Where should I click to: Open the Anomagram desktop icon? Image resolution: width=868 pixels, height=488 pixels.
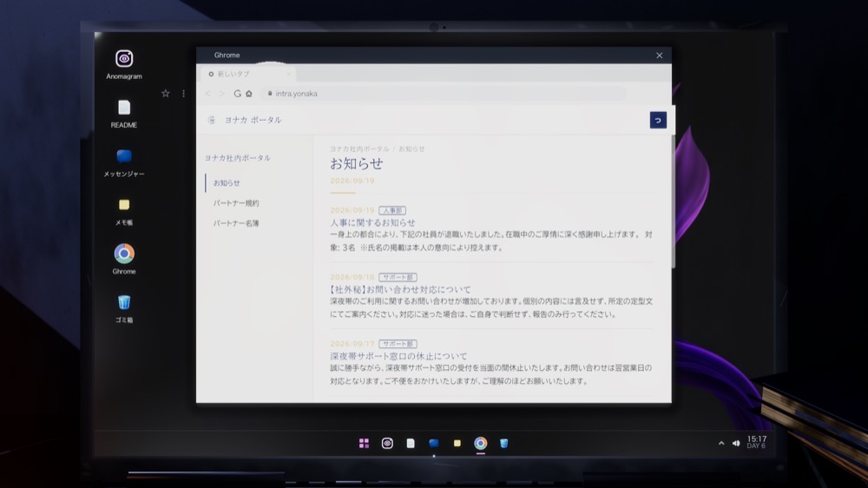tap(124, 64)
